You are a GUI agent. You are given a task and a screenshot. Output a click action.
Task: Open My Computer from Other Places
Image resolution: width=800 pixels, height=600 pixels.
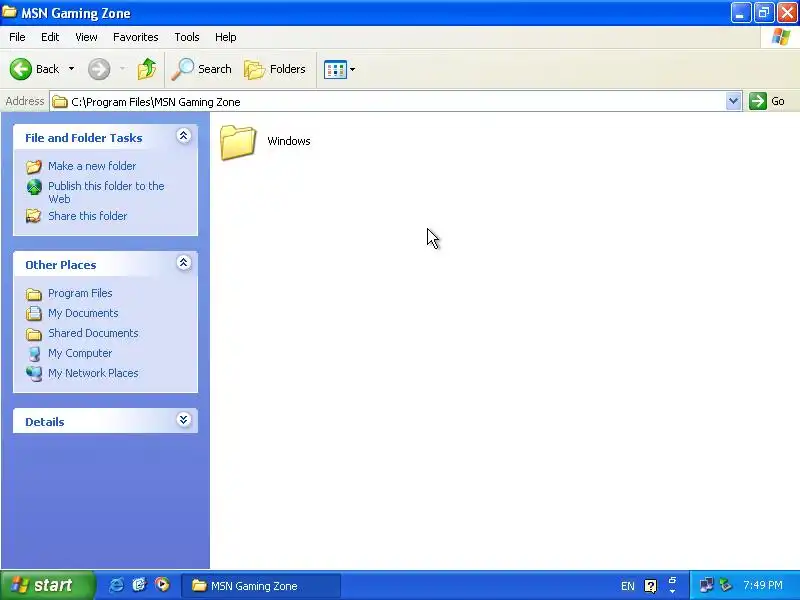[x=80, y=353]
